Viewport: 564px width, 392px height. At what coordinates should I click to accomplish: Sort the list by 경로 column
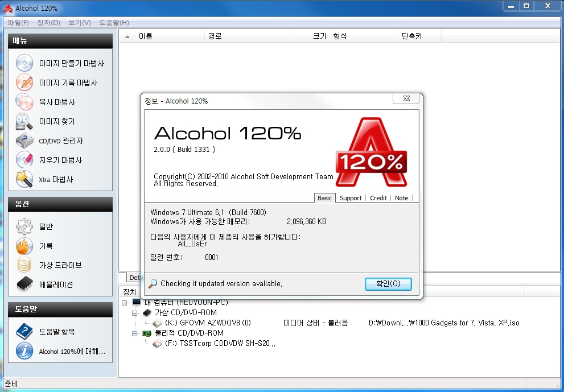[247, 36]
